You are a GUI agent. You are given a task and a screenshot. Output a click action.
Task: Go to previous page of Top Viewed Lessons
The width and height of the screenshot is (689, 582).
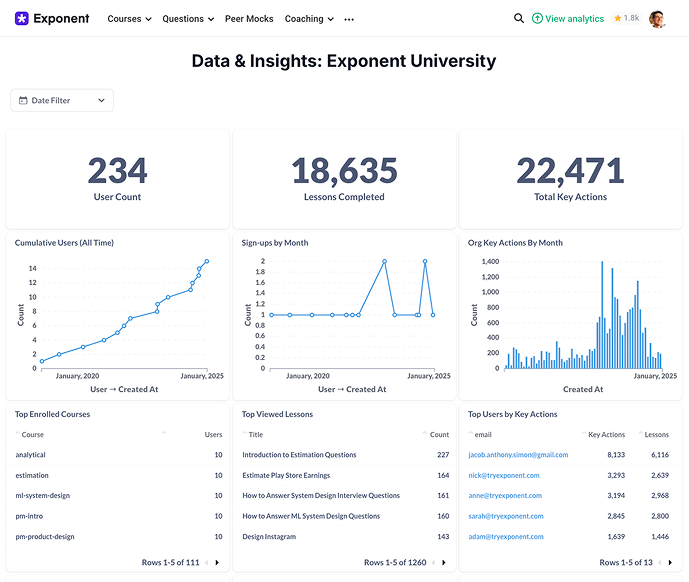433,563
